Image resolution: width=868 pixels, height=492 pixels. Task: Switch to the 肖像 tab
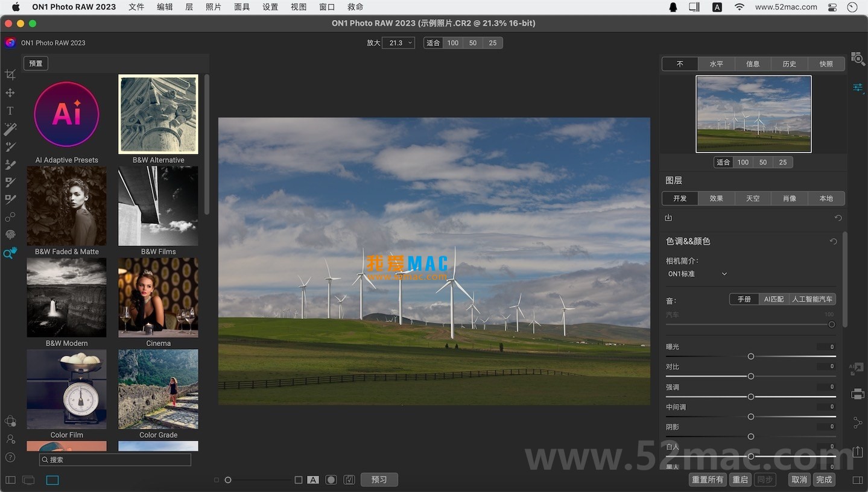(790, 198)
